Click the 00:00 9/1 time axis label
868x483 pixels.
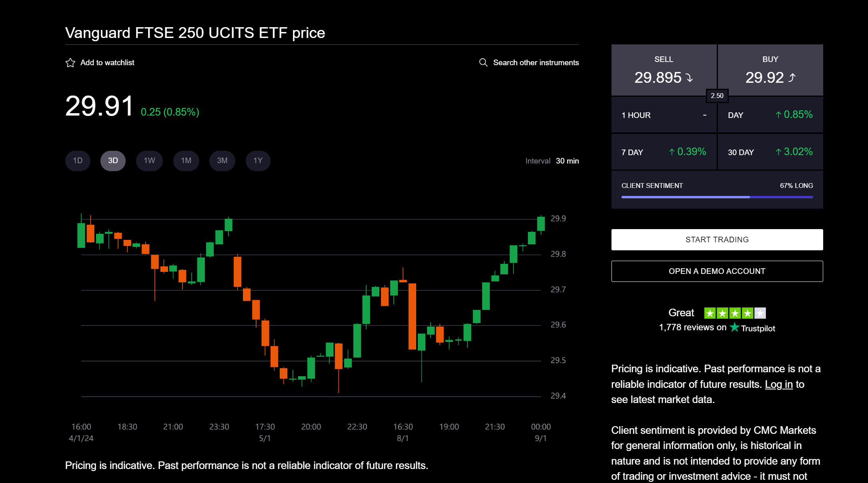pos(541,433)
